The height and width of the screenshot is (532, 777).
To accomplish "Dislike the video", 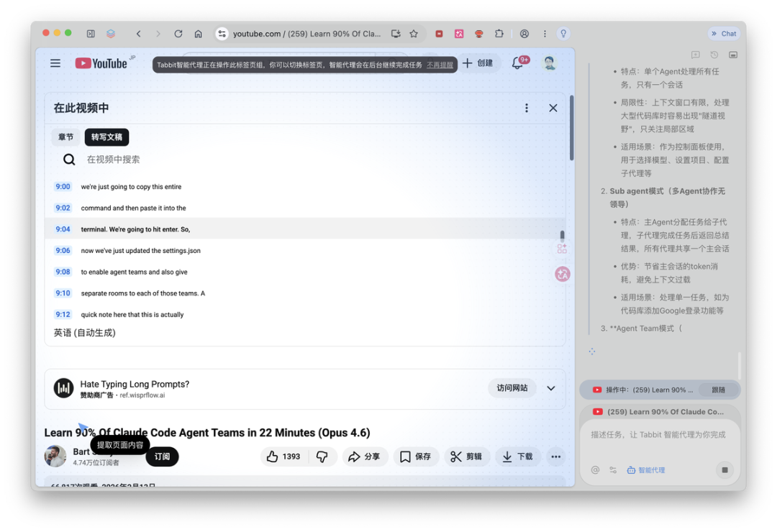I will (x=322, y=457).
